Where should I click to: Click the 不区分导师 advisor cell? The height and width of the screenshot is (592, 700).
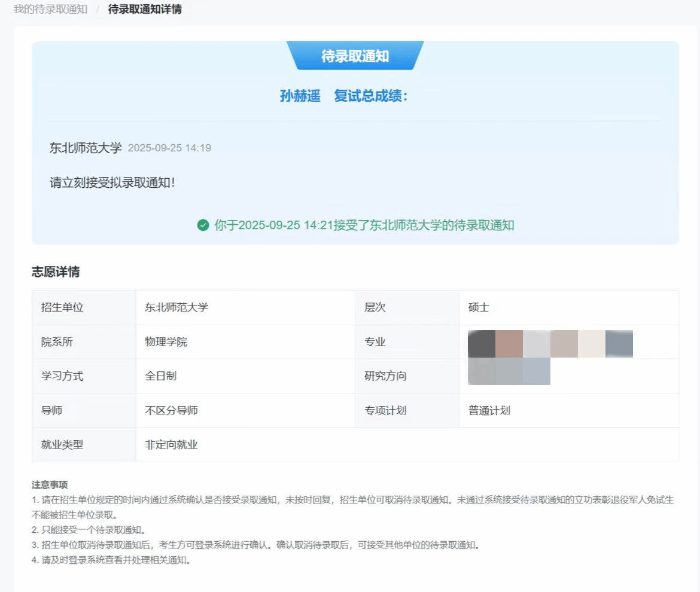[x=171, y=410]
